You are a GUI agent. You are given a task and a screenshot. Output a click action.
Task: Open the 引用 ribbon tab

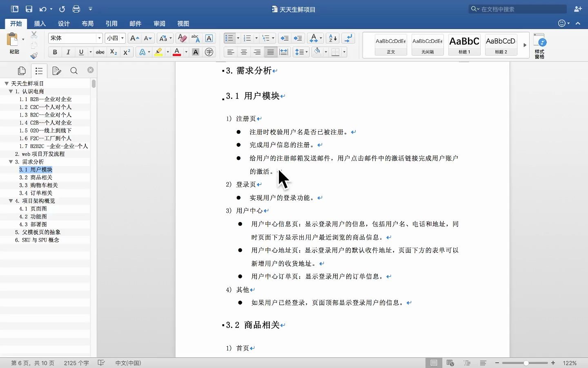[x=111, y=24]
